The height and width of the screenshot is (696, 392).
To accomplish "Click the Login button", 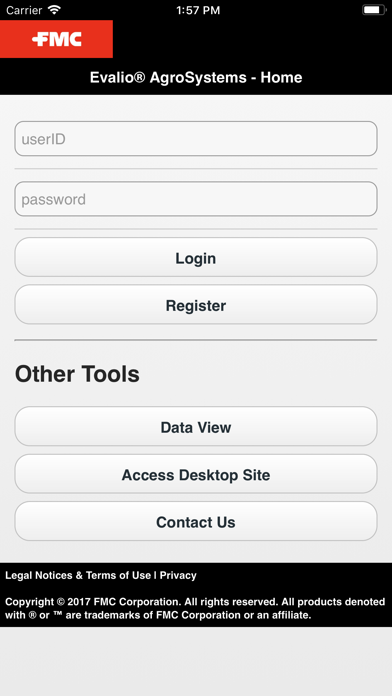I will point(196,257).
